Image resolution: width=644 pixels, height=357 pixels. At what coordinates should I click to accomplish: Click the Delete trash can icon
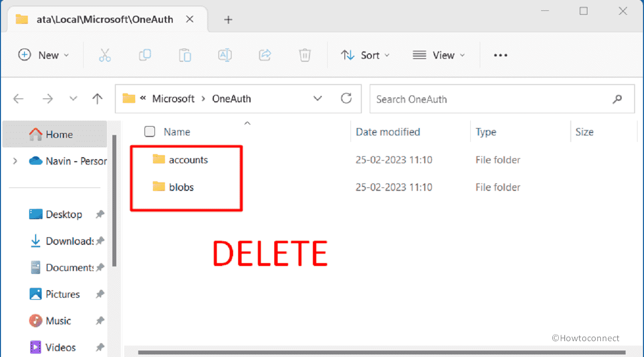tap(305, 55)
